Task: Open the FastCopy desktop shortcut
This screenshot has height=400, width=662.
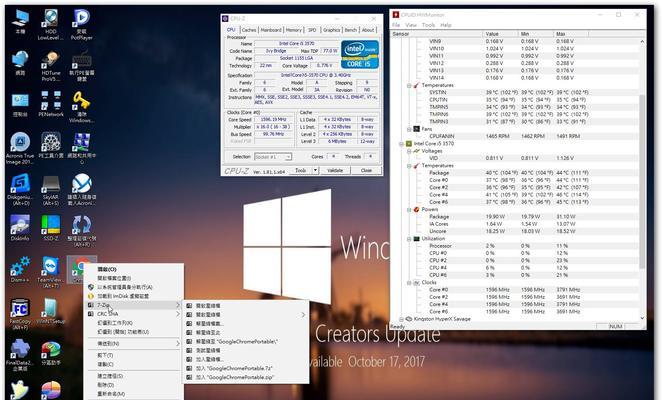Action: (x=20, y=313)
